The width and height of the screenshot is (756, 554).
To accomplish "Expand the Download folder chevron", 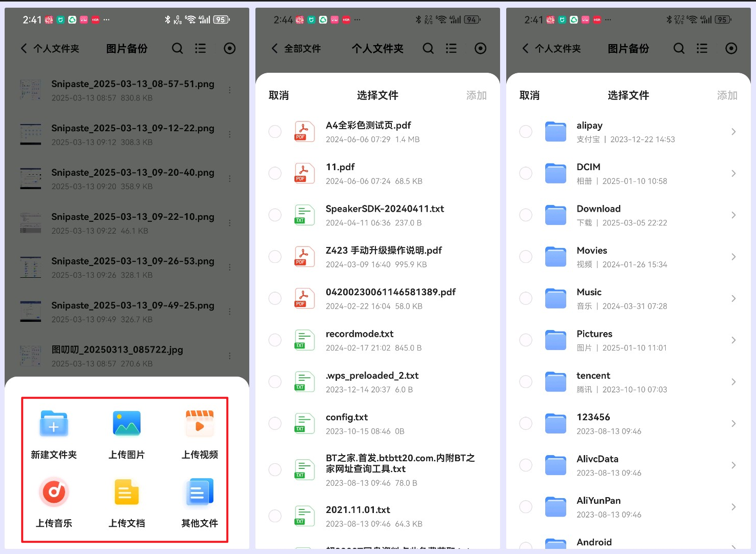I will 733,215.
